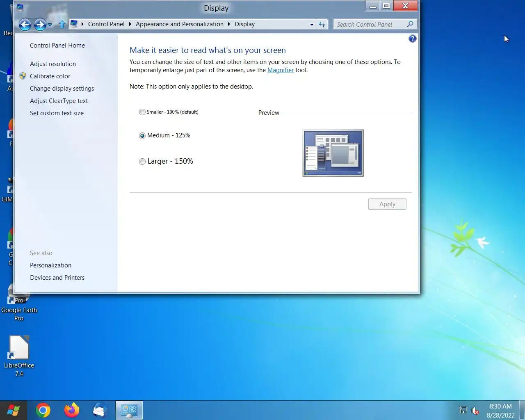
Task: Open Set custom text size
Action: (57, 113)
